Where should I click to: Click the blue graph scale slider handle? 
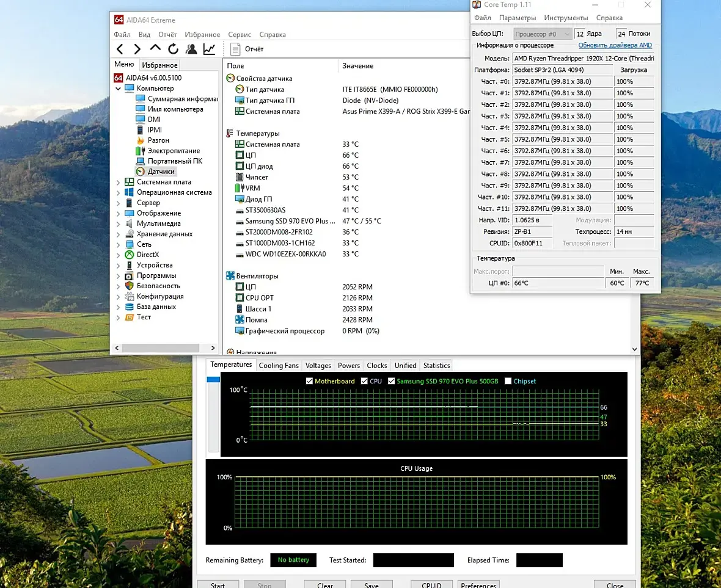213,380
